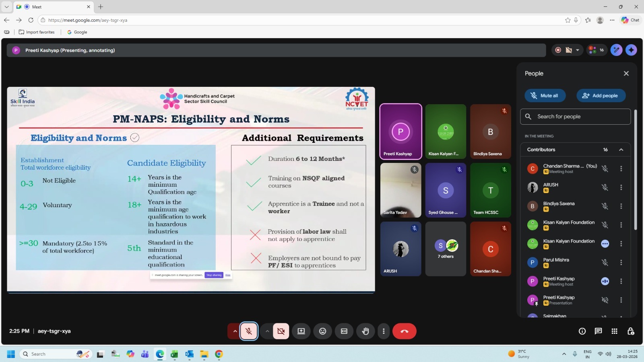Screen dimensions: 644x362
Task: Open the chat with everyone icon
Action: [598, 331]
